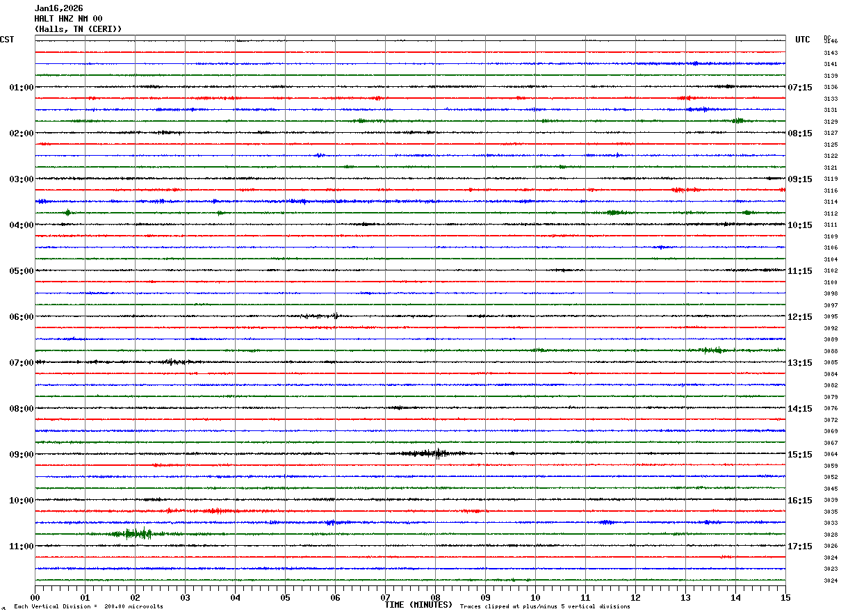This screenshot has height=616, width=841.
Task: Click the DC offset value '3119'
Action: (x=831, y=179)
